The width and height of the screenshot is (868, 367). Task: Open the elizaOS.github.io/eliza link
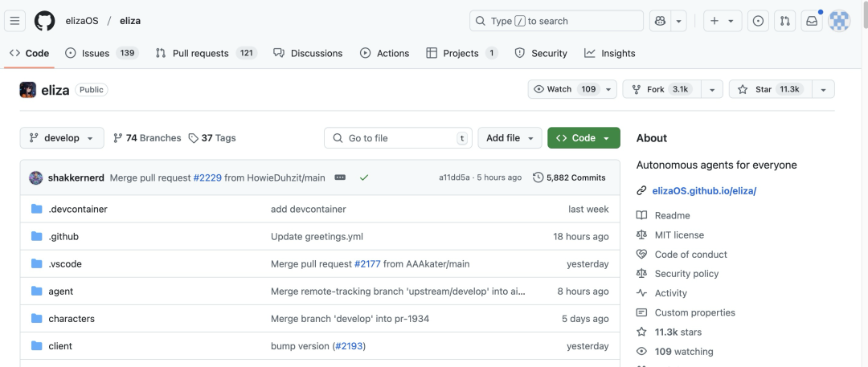tap(703, 191)
